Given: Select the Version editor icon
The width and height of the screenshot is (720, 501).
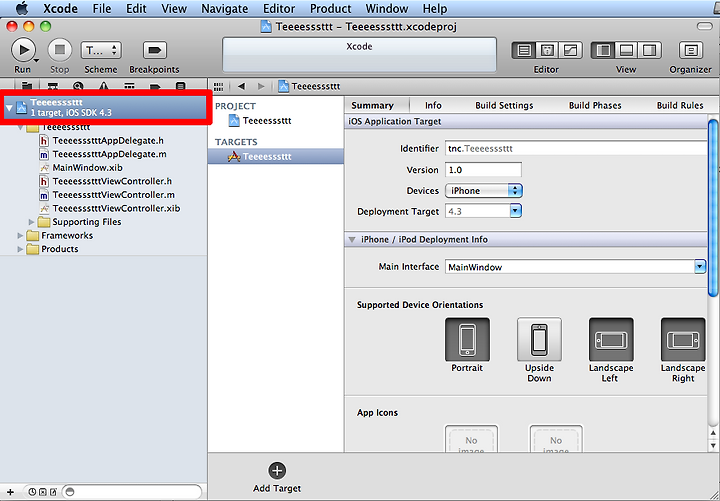Looking at the screenshot, I should point(570,50).
